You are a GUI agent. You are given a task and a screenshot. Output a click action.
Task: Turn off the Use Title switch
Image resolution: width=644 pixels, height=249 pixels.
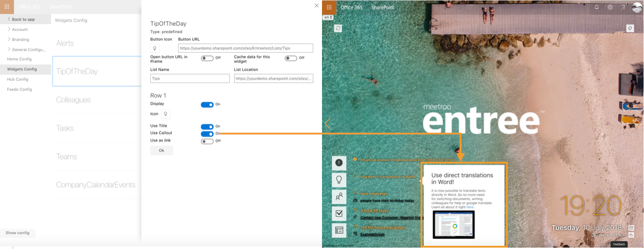207,127
